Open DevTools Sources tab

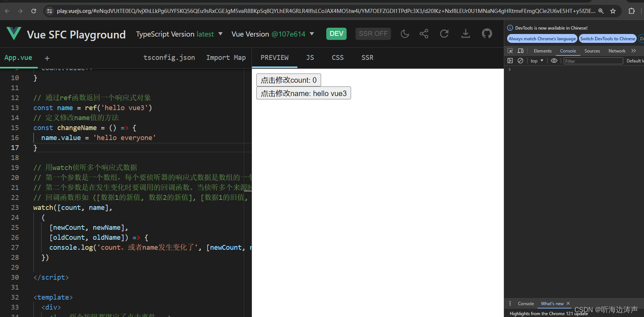point(592,51)
